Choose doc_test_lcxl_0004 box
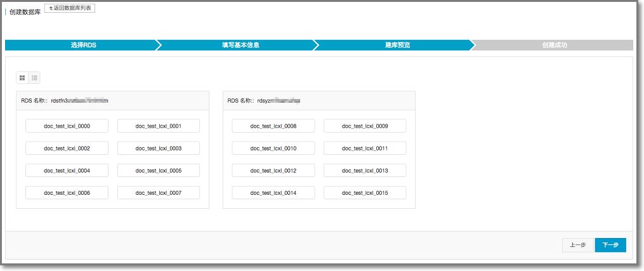644x271 pixels. (67, 170)
